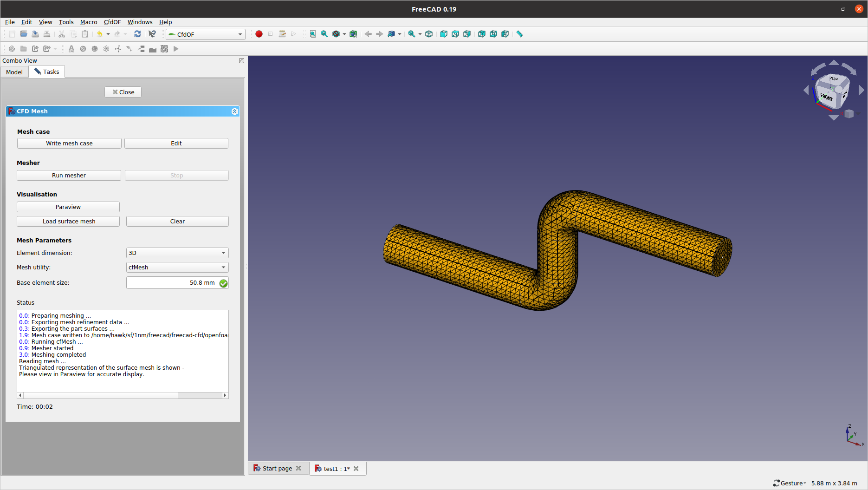Activate the What's This help cursor icon

coord(152,34)
